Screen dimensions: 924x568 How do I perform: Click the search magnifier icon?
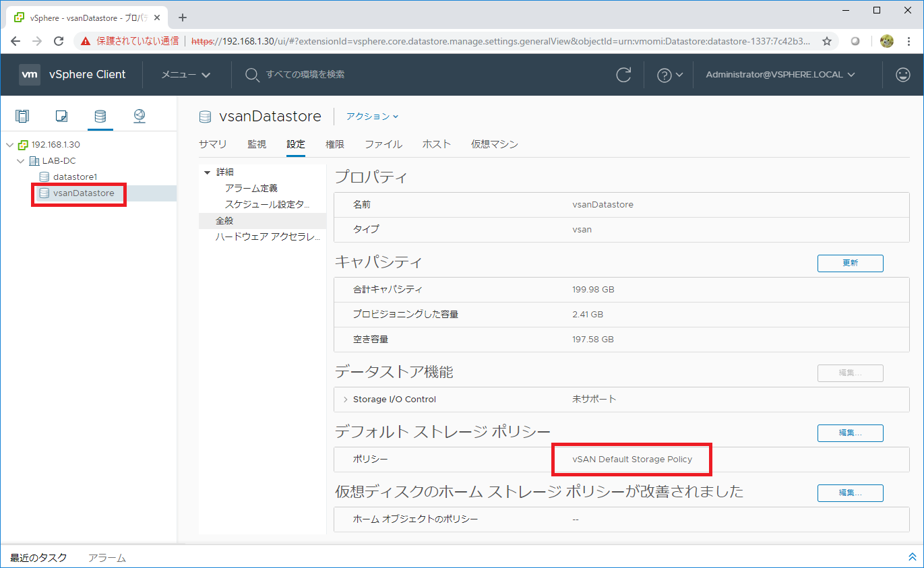click(x=252, y=75)
